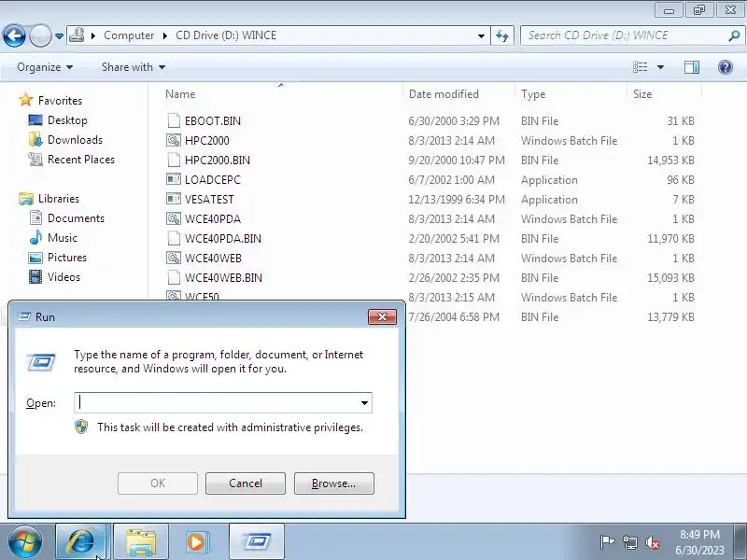Select Favorites in the navigation pane

coord(60,101)
